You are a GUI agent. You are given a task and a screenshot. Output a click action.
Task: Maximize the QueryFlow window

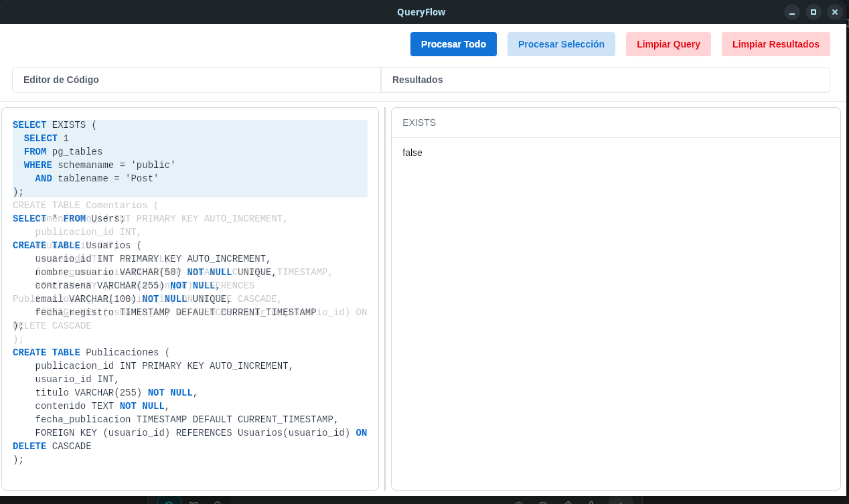pyautogui.click(x=814, y=12)
